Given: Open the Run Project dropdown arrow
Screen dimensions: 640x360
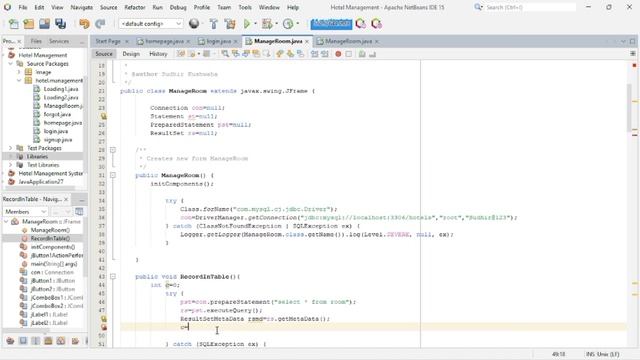Looking at the screenshot, I should coord(256,24).
